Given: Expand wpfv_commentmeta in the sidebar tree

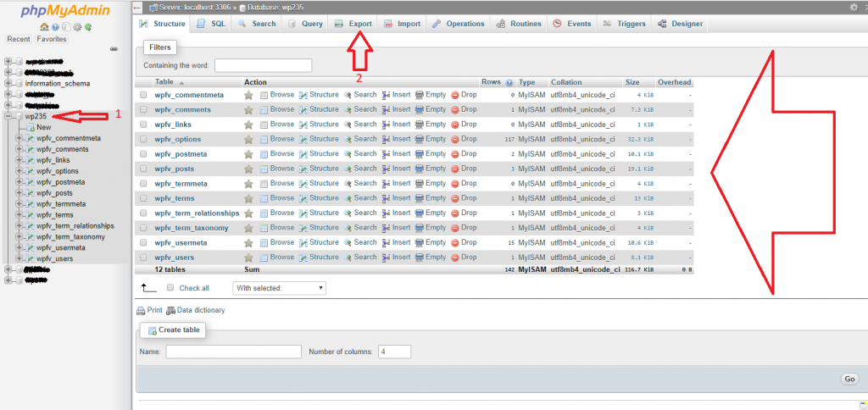Looking at the screenshot, I should point(19,138).
